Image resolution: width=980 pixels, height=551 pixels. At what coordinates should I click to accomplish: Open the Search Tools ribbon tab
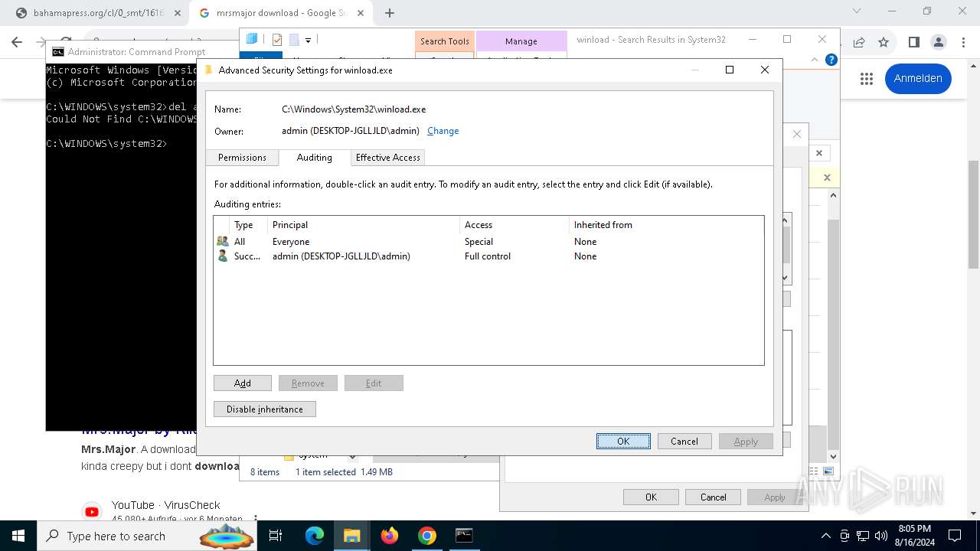(x=445, y=41)
